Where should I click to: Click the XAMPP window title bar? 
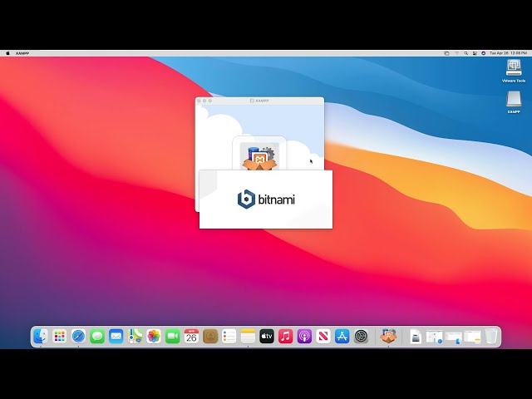click(259, 101)
